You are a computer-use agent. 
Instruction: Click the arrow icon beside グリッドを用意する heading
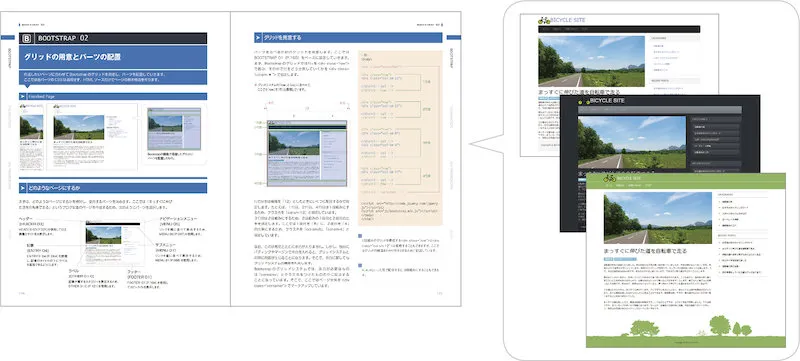point(258,38)
